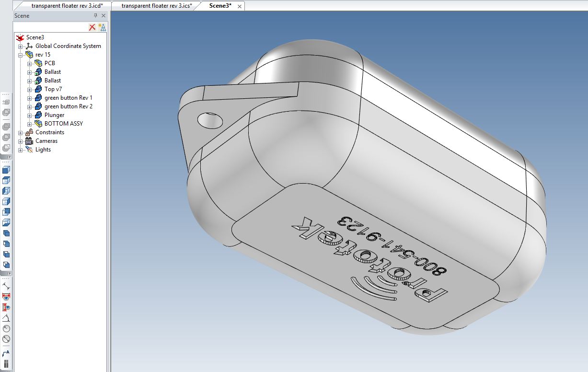Select the diameter dimension tool
588x372 pixels.
pyautogui.click(x=6, y=339)
